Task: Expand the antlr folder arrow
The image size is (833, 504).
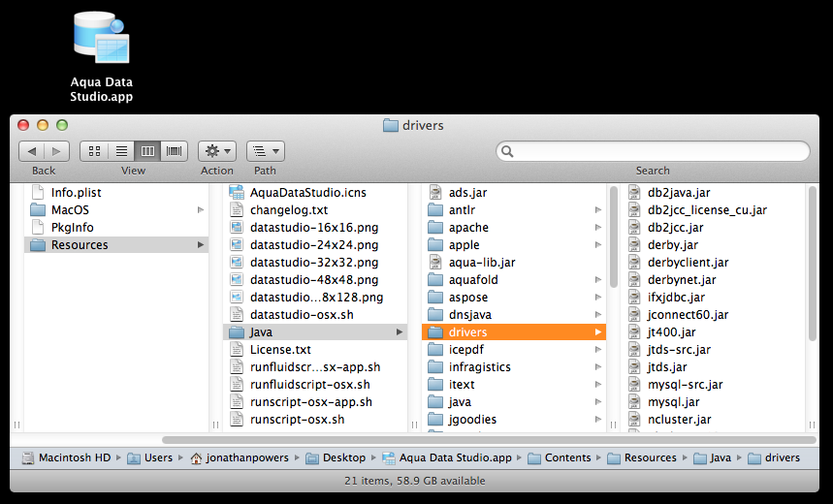Action: (x=598, y=209)
